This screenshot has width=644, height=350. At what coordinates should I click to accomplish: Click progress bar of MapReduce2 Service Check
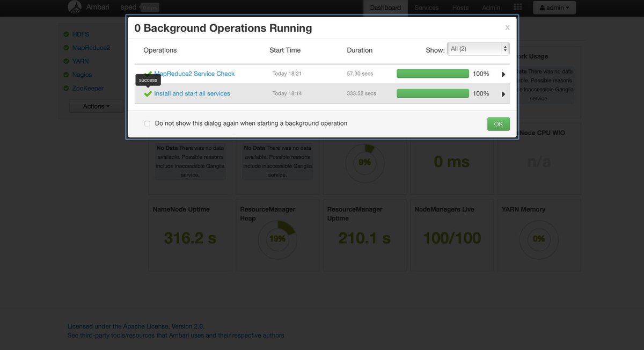(x=433, y=74)
